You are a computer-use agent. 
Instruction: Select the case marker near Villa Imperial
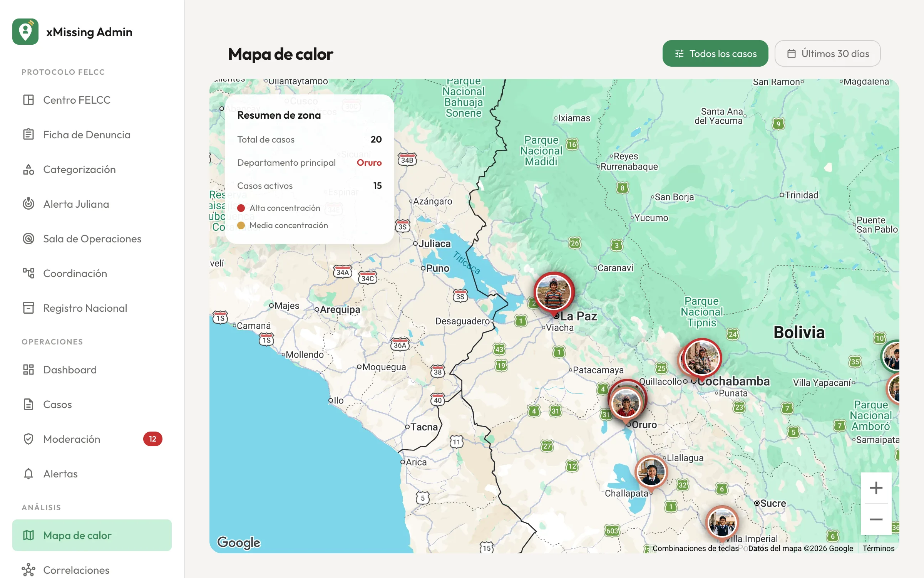pyautogui.click(x=722, y=522)
